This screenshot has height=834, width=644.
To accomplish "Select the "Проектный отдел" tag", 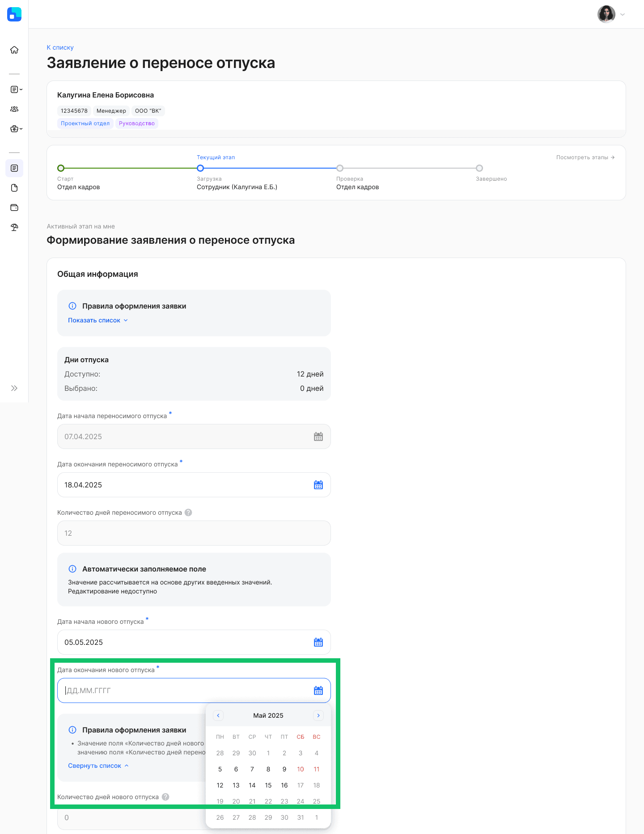I will [x=85, y=123].
